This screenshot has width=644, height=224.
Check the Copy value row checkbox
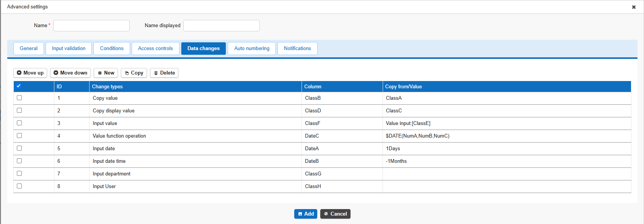[19, 98]
